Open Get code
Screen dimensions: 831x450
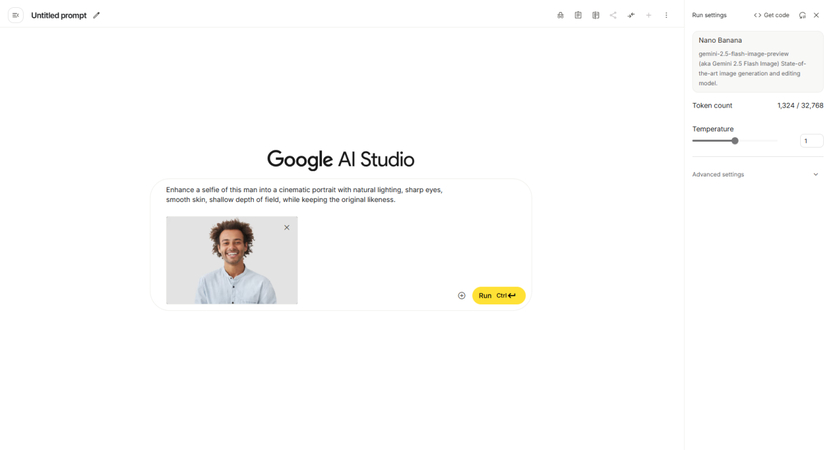[772, 15]
